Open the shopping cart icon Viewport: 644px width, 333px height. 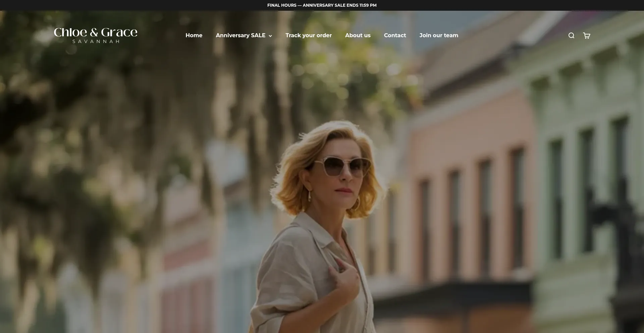(586, 36)
